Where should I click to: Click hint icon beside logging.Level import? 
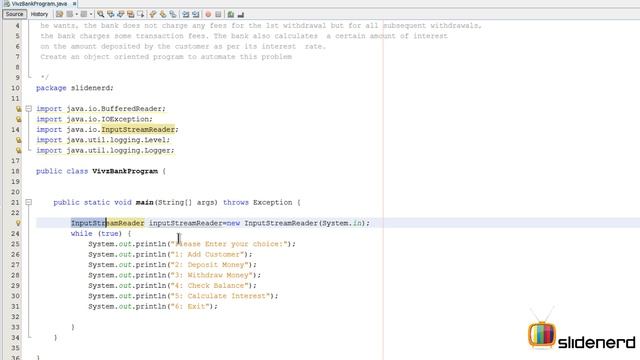[18, 140]
